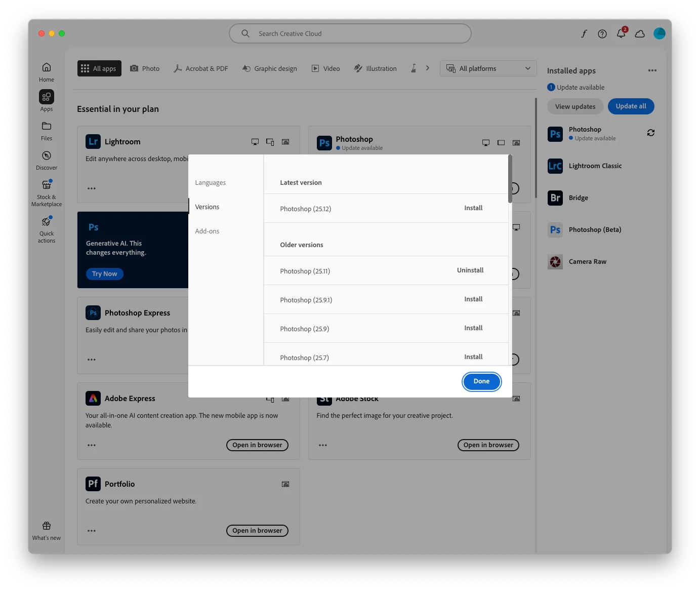Image resolution: width=700 pixels, height=591 pixels.
Task: Open the account profile avatar
Action: click(x=659, y=33)
